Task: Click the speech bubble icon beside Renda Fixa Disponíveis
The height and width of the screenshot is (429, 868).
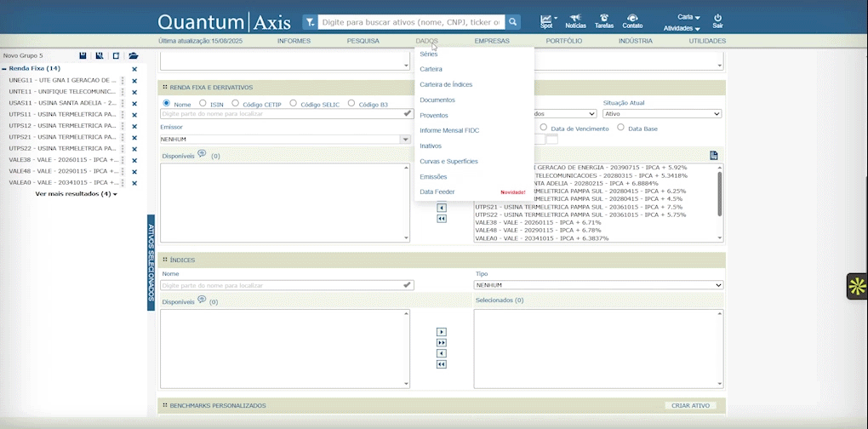Action: [x=202, y=153]
